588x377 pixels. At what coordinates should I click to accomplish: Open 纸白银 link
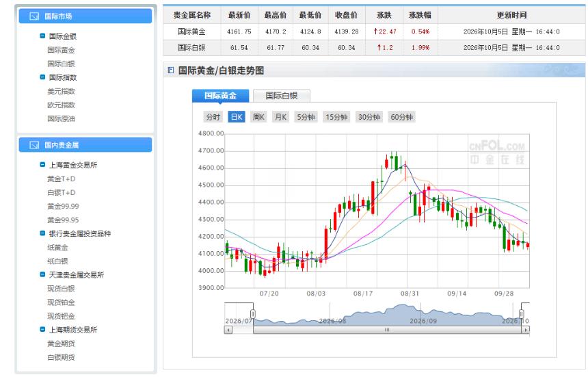click(57, 261)
